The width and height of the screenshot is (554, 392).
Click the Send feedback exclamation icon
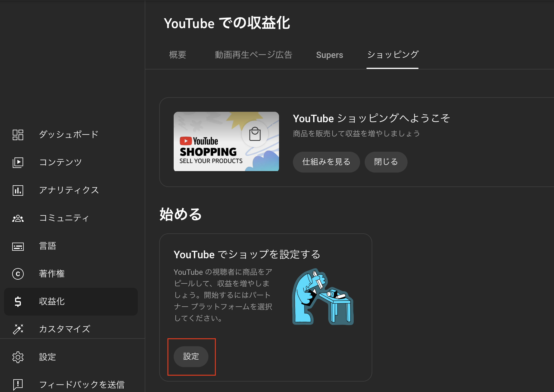[x=18, y=385]
